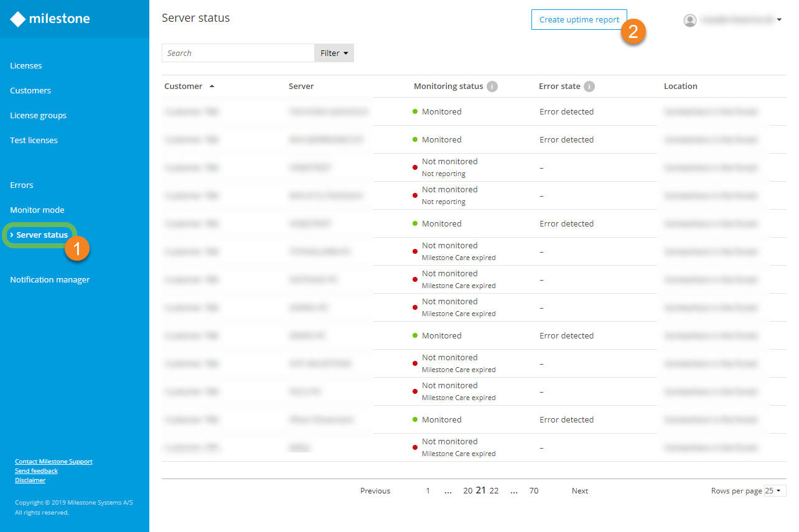799x532 pixels.
Task: Click the Milestone logo icon
Action: [x=18, y=19]
